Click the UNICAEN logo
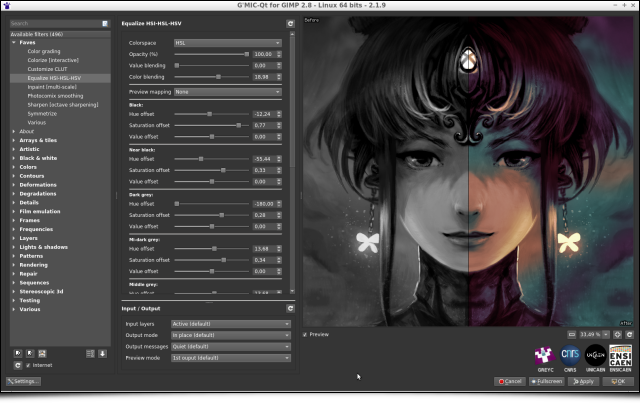 point(596,356)
